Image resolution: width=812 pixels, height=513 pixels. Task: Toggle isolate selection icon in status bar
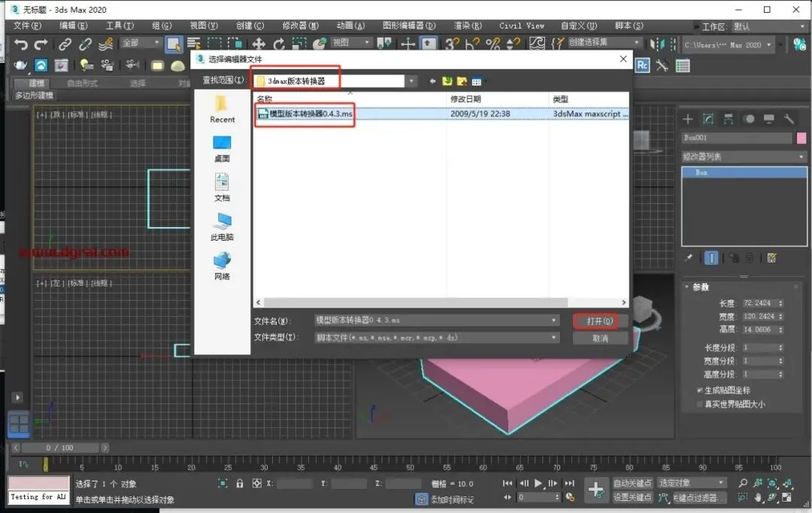point(223,484)
